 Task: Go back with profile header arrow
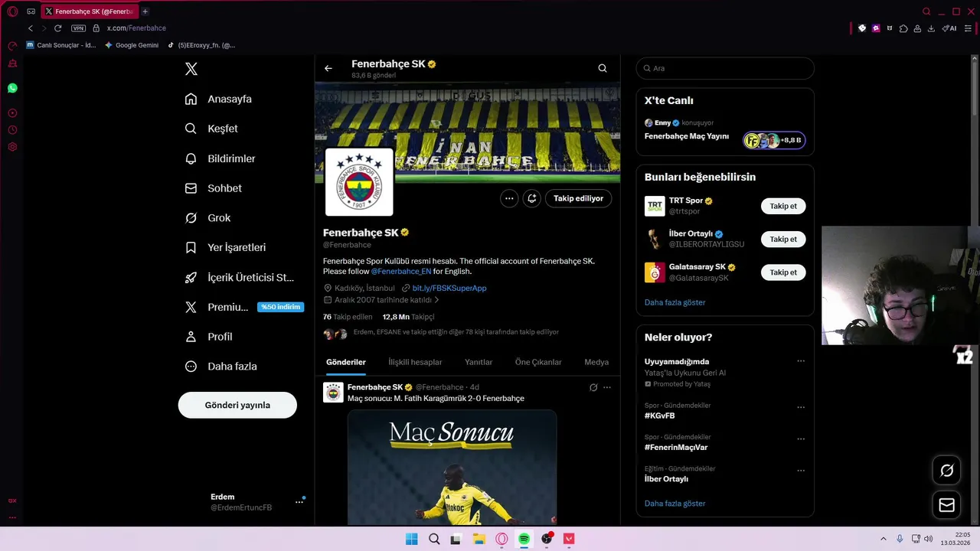328,68
